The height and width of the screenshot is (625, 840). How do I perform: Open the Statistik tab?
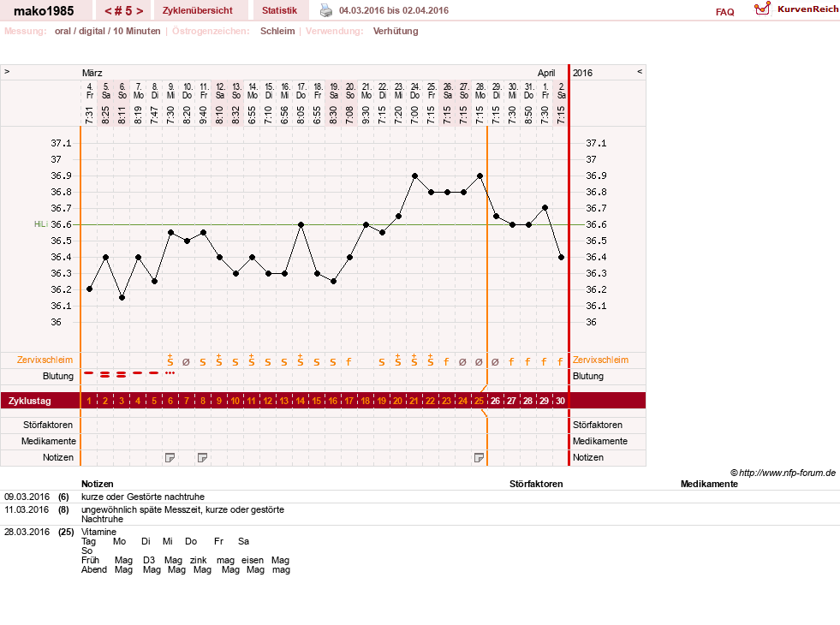click(279, 10)
